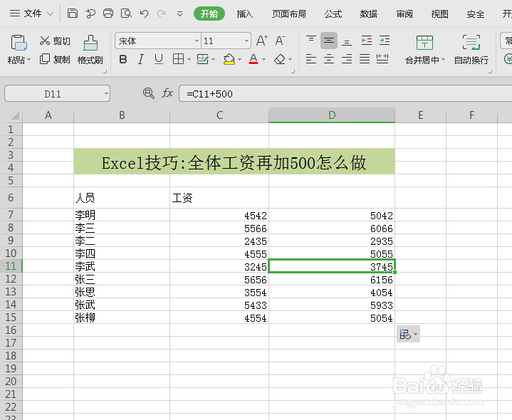Image resolution: width=512 pixels, height=420 pixels.
Task: Align text to bottom of cell
Action: (x=347, y=41)
